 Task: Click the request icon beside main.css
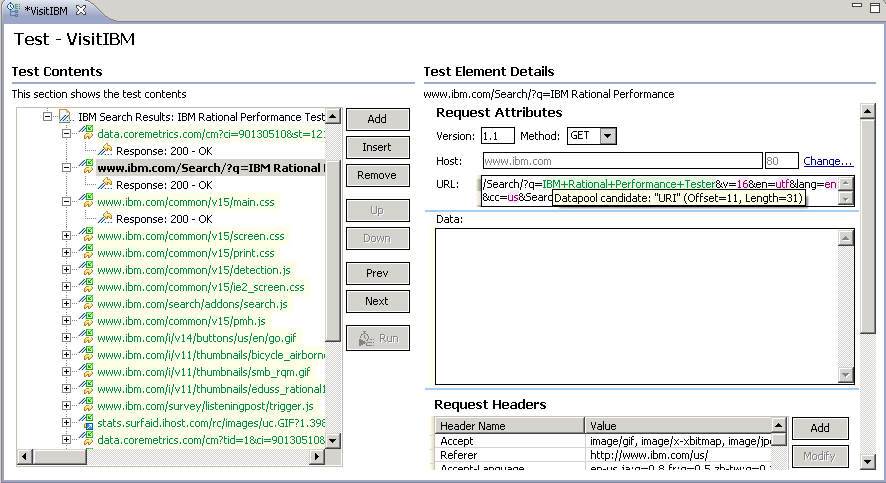[86, 201]
